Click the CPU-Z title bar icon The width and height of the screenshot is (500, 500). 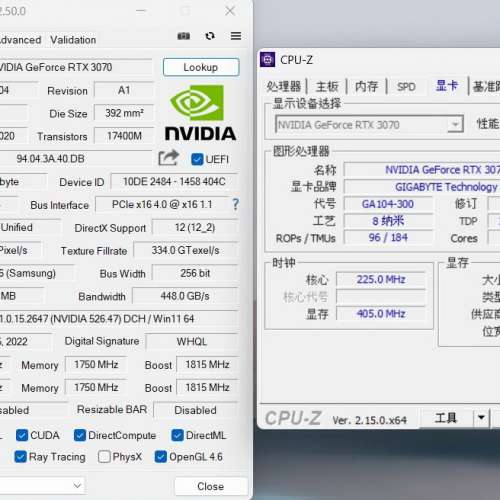pos(268,60)
